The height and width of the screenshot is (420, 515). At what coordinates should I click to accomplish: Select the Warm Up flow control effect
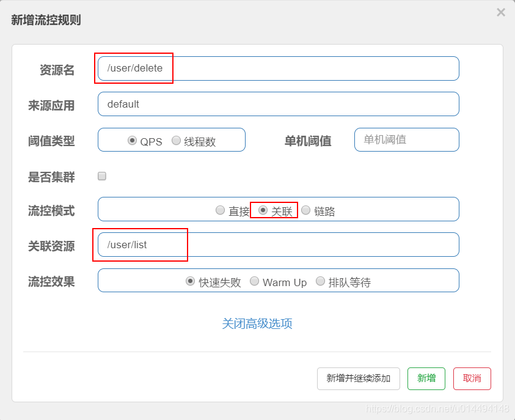click(255, 281)
